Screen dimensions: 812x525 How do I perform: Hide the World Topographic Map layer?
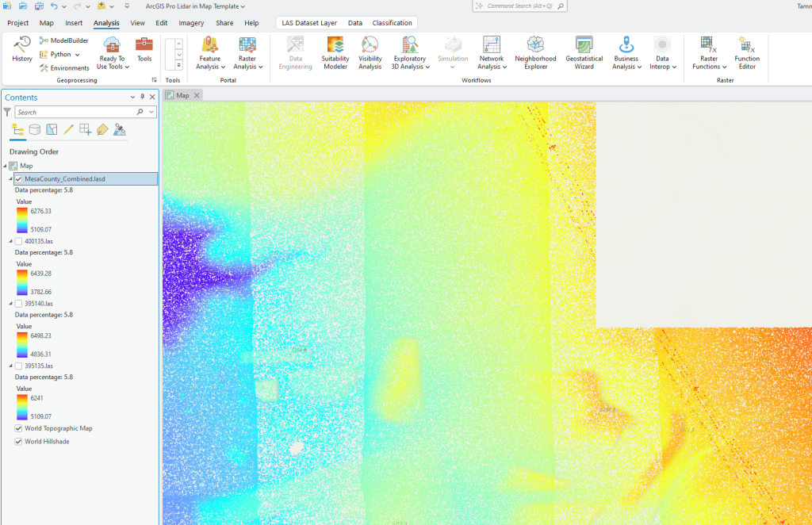(x=17, y=427)
